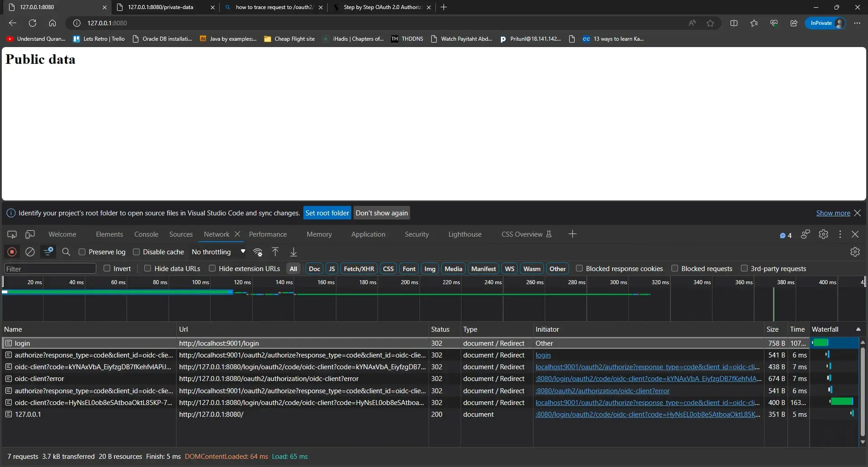Open the Application tab
Image resolution: width=868 pixels, height=467 pixels.
click(x=368, y=234)
